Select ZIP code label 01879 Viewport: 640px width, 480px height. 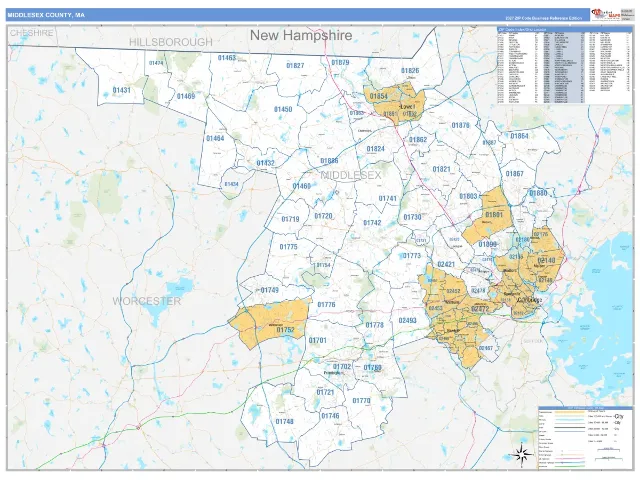(x=340, y=62)
